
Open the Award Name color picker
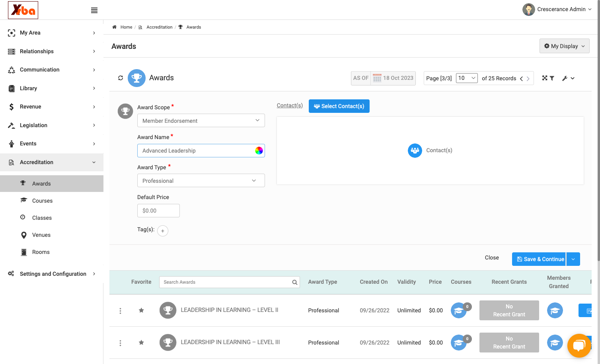(259, 151)
